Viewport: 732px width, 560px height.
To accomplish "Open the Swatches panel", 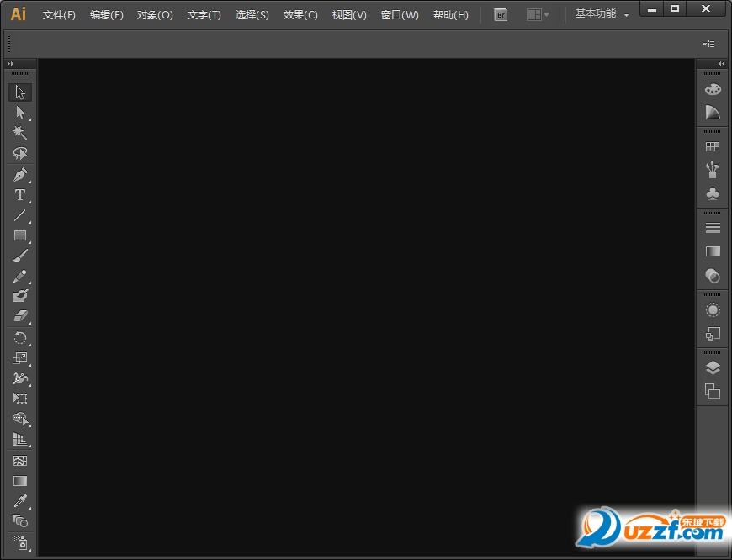I will click(713, 147).
